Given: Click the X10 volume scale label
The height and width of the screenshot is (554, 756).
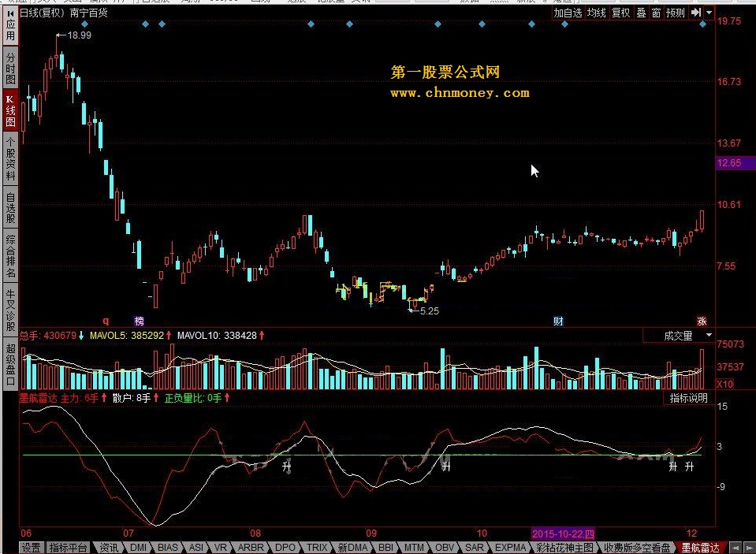Looking at the screenshot, I should pyautogui.click(x=725, y=385).
